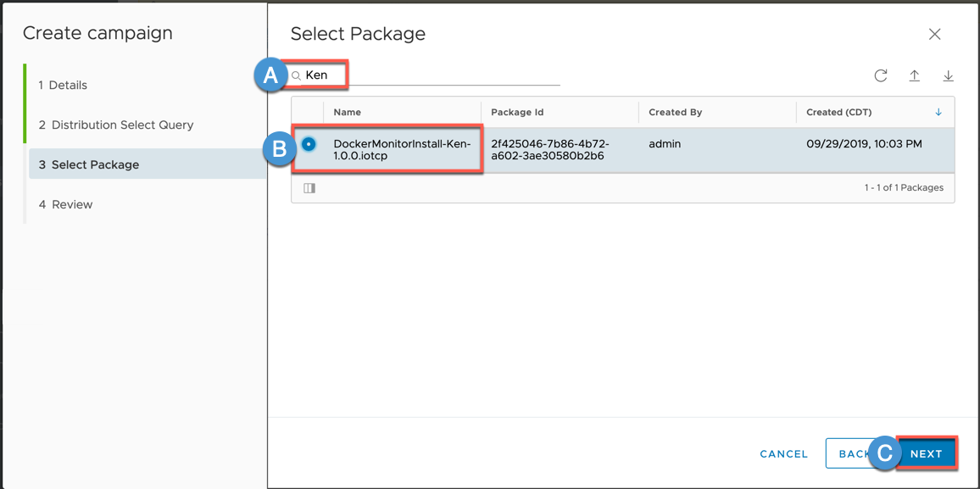Sort packages by Name column
980x489 pixels.
click(x=348, y=112)
